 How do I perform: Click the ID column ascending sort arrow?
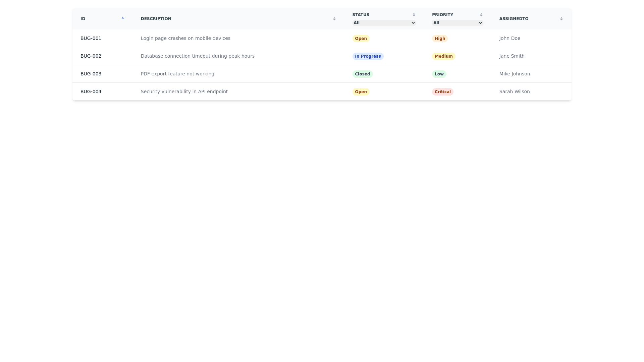[x=123, y=18]
